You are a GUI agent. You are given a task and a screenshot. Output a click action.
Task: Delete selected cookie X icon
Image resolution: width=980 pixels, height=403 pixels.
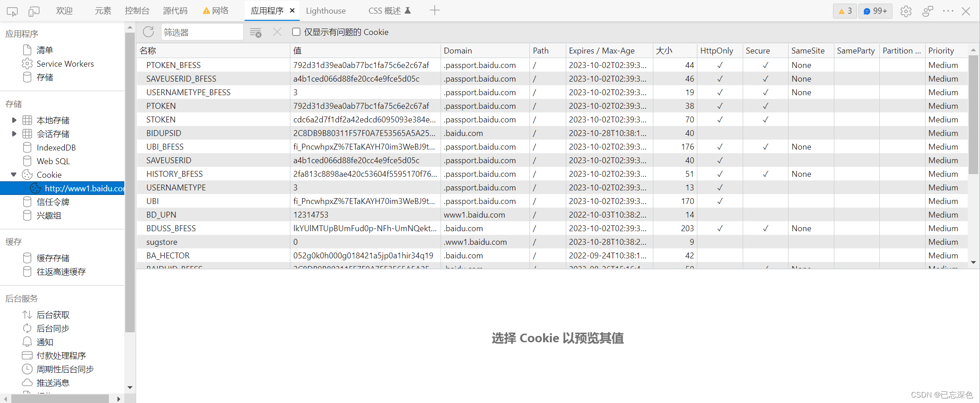coord(277,32)
